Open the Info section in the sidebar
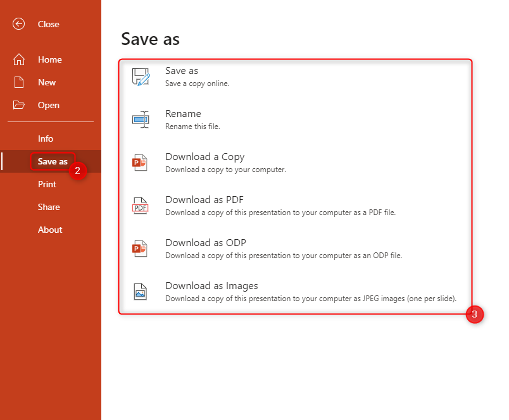This screenshot has width=509, height=420. pos(46,139)
